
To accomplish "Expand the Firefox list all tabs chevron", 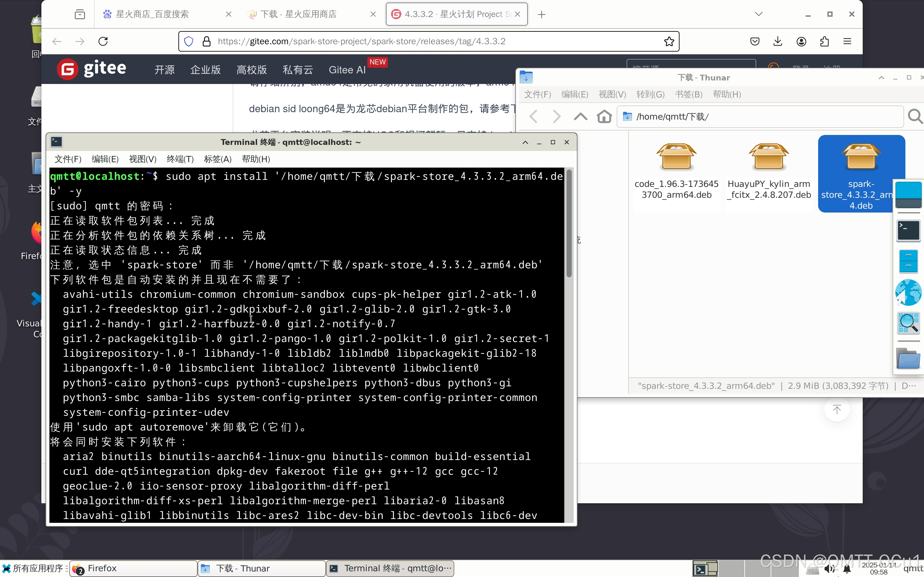I will (759, 14).
